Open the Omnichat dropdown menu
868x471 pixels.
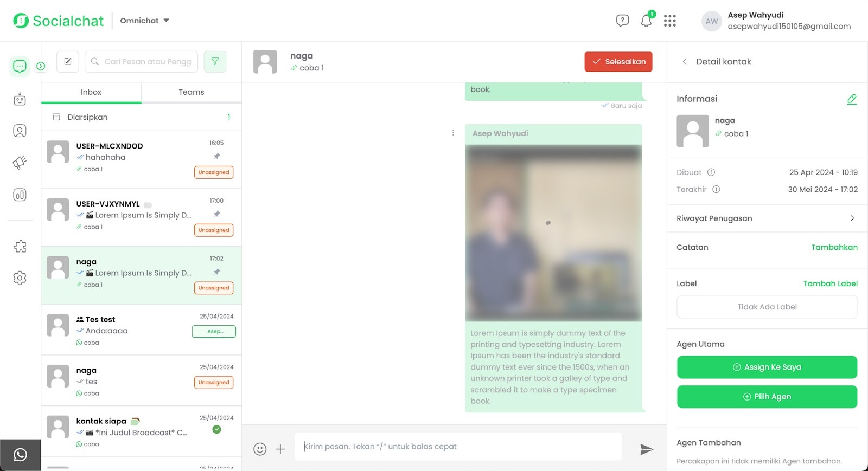[x=144, y=21]
